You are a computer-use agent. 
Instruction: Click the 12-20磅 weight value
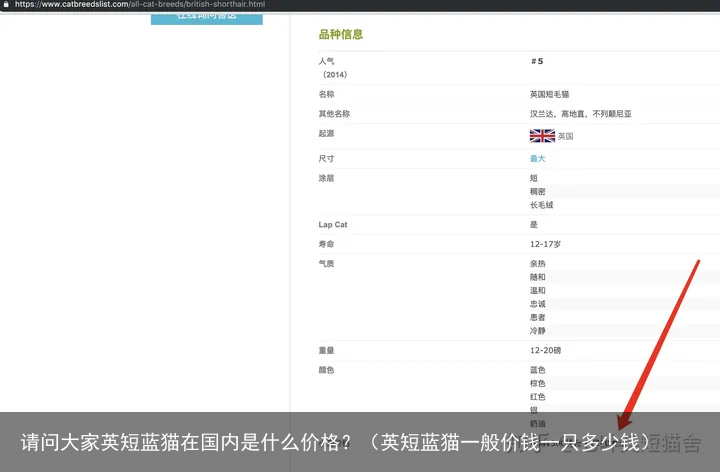[x=546, y=350]
